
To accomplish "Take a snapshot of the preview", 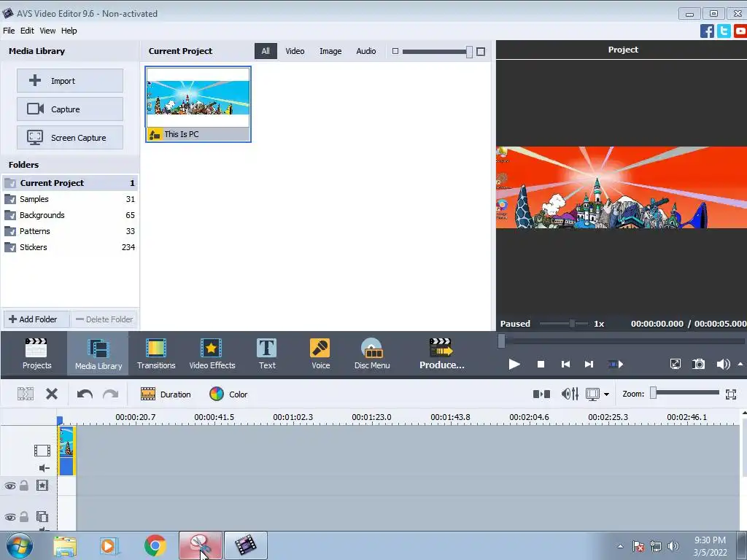I will (x=698, y=365).
